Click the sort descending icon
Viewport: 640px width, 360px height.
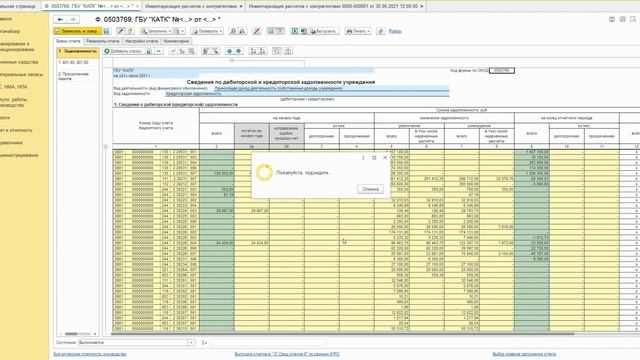263,51
